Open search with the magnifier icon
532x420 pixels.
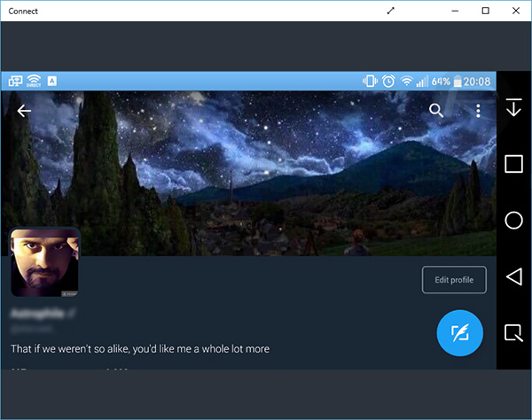(x=435, y=111)
